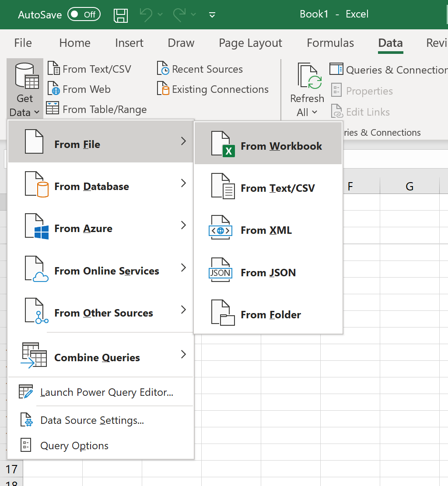The image size is (448, 486).
Task: Switch to the Page Layout tab
Action: (251, 43)
